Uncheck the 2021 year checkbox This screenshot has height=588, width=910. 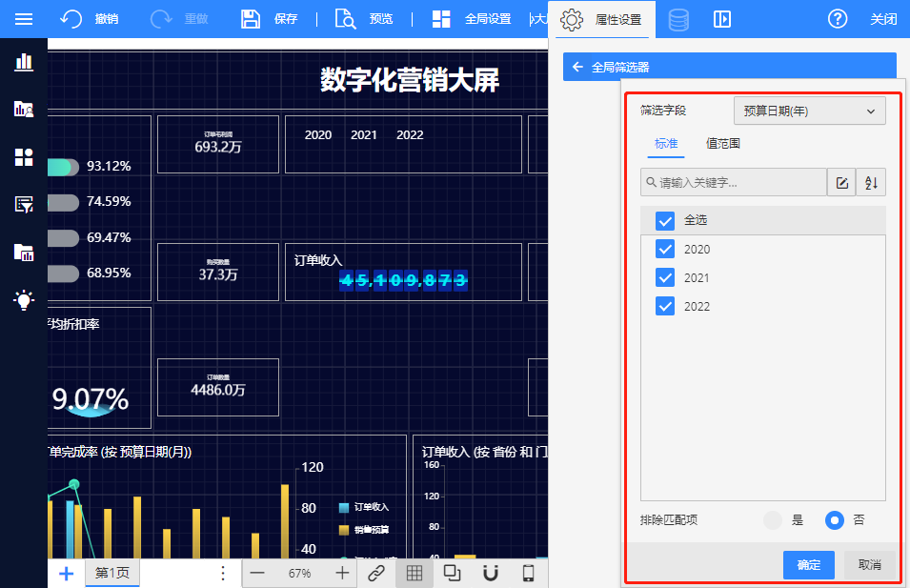(666, 278)
